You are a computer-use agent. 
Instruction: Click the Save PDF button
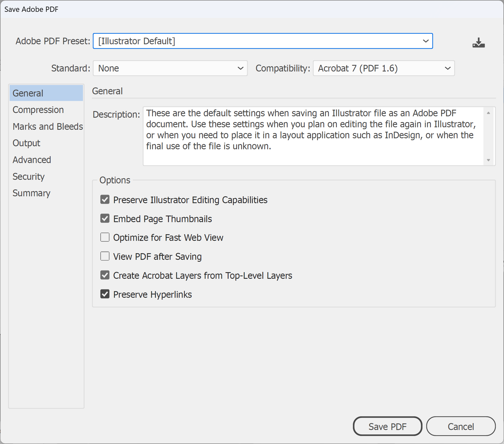point(387,426)
